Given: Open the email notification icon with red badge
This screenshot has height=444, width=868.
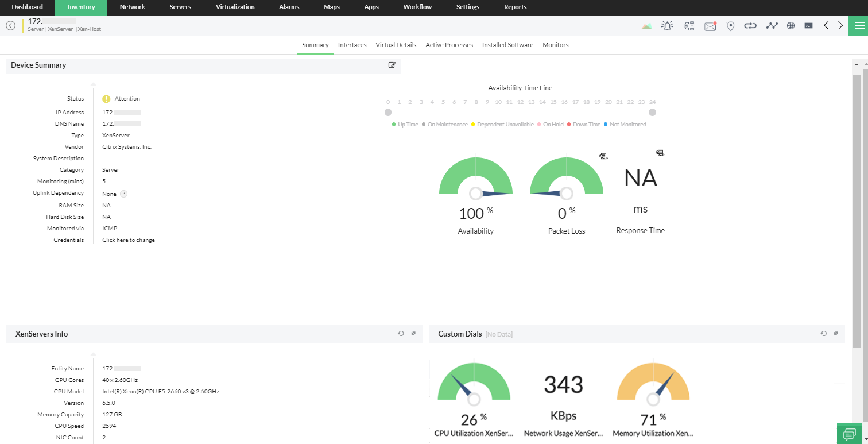Looking at the screenshot, I should tap(710, 26).
